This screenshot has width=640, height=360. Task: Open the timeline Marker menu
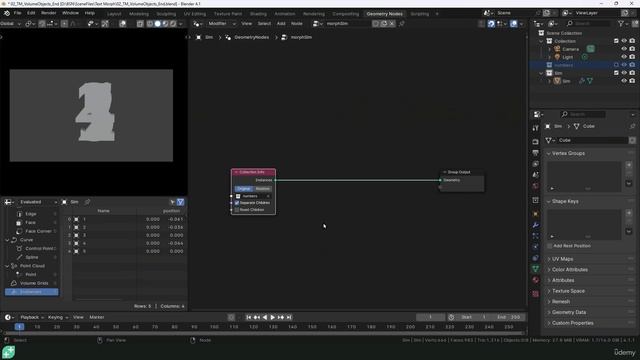97,317
